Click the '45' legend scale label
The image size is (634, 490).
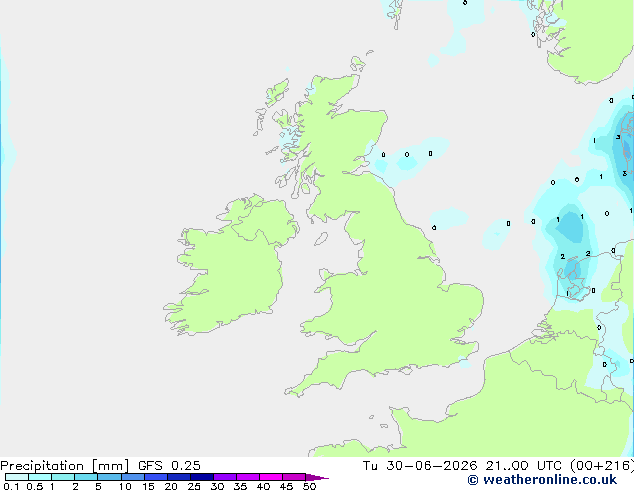(x=286, y=486)
